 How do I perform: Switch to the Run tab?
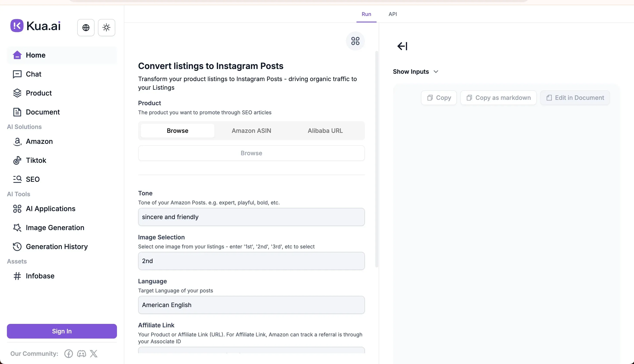click(366, 14)
